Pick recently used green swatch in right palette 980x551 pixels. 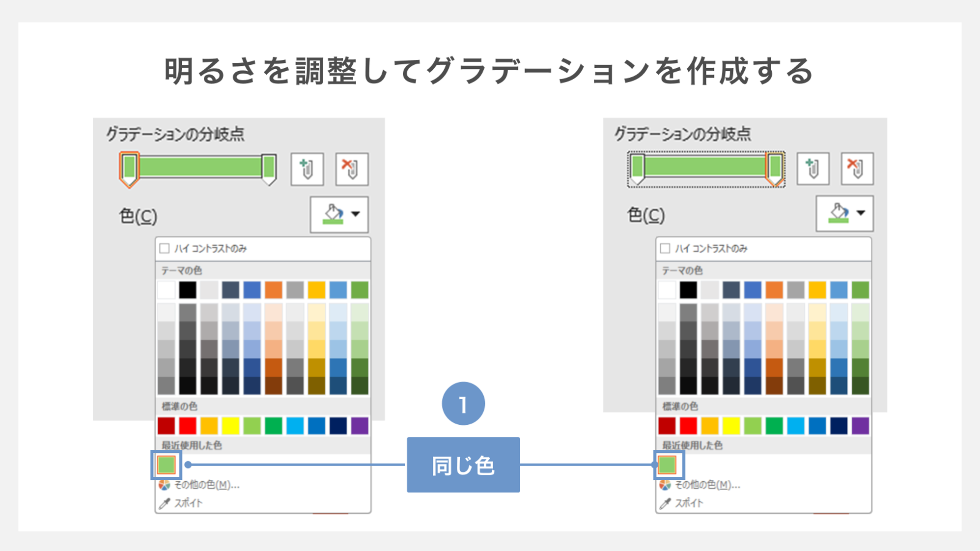click(667, 465)
